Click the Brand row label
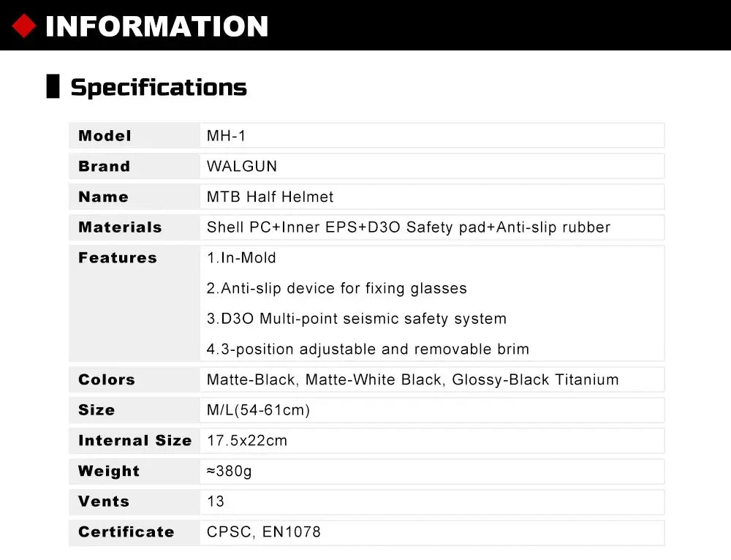The width and height of the screenshot is (731, 560). tap(104, 167)
